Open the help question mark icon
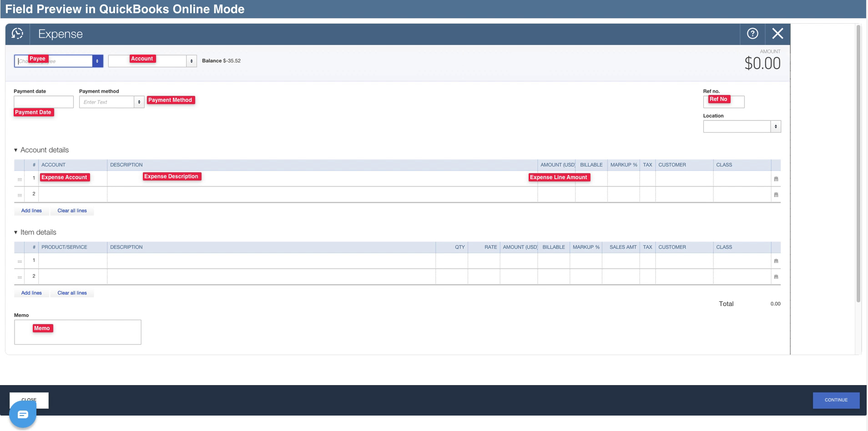 pos(752,34)
